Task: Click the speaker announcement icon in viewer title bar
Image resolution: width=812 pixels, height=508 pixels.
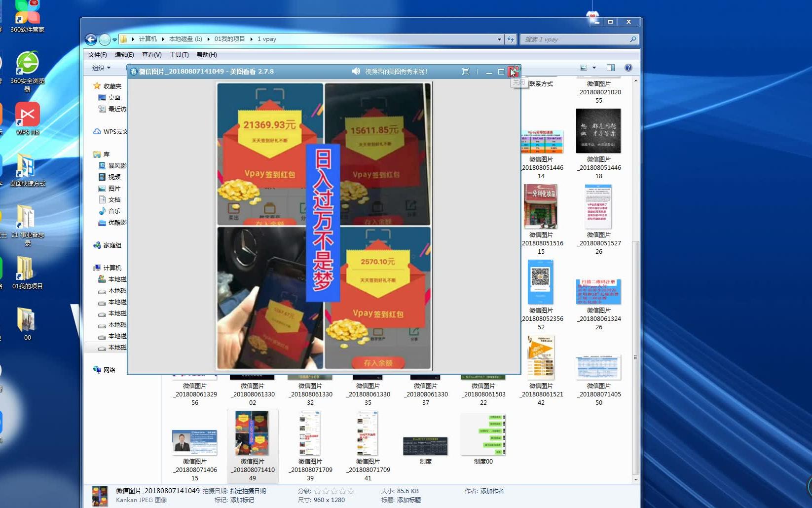Action: click(x=356, y=72)
